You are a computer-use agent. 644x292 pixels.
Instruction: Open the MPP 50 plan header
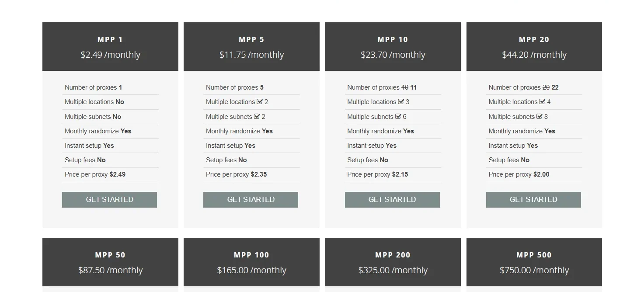pos(110,262)
